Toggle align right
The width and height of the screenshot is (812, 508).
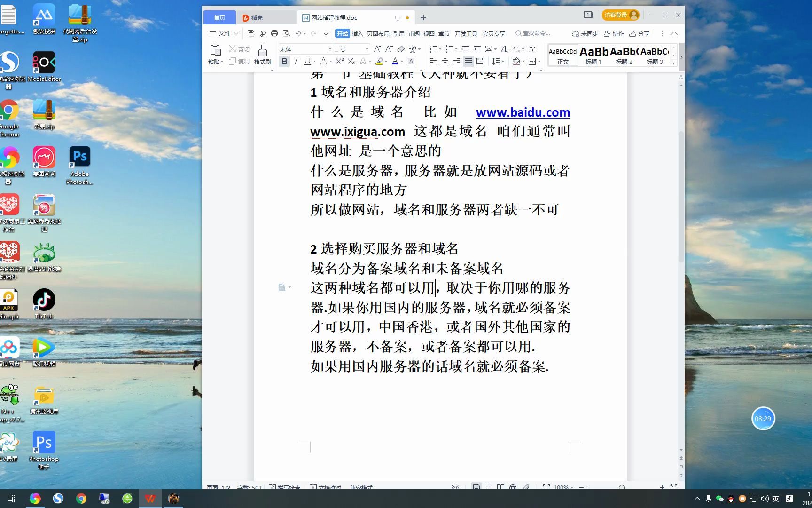pos(457,61)
